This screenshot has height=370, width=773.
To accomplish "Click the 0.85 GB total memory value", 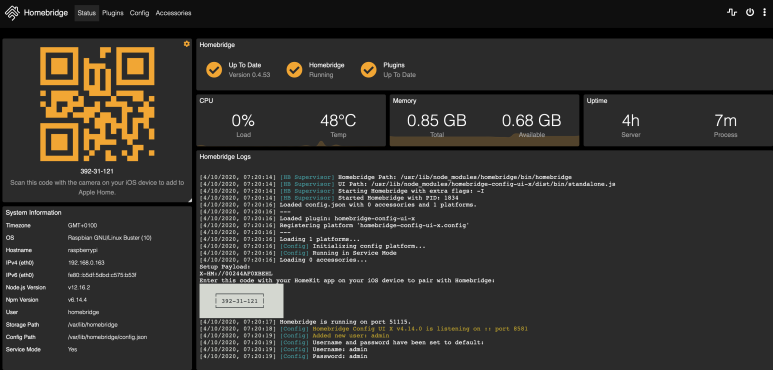I will point(437,120).
